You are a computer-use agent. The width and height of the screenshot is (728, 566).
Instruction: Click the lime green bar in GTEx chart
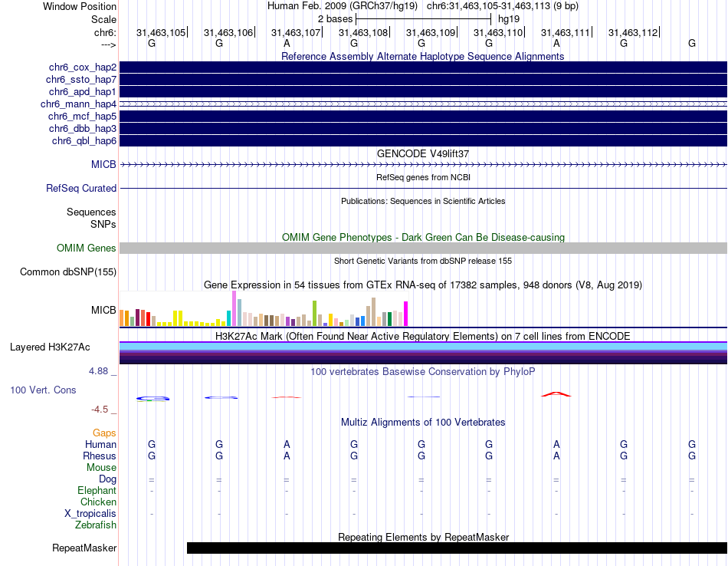click(x=314, y=313)
